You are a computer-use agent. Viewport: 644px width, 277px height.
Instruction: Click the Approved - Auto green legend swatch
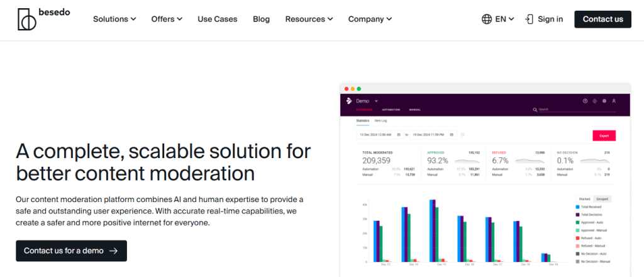pyautogui.click(x=578, y=222)
